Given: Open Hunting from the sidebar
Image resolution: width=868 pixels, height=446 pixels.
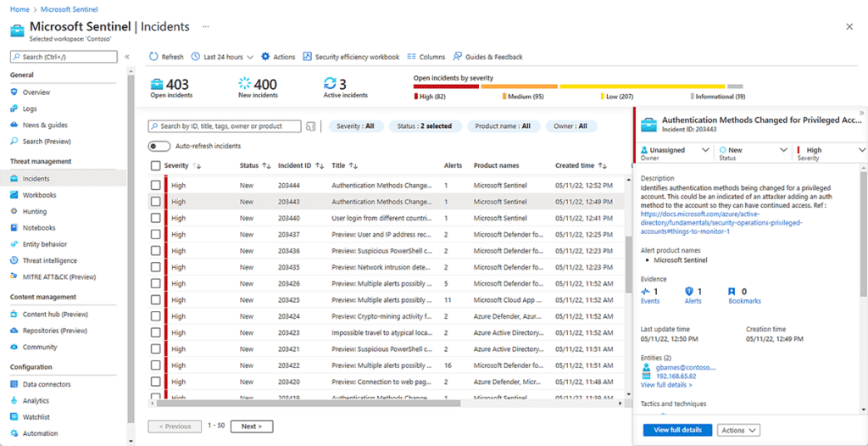Looking at the screenshot, I should tap(34, 211).
